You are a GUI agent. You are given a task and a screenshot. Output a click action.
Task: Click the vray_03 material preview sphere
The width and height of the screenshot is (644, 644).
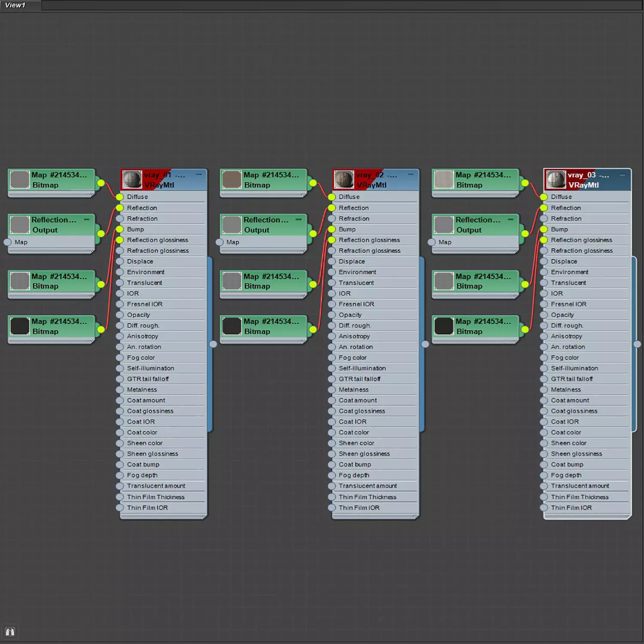[x=556, y=179]
